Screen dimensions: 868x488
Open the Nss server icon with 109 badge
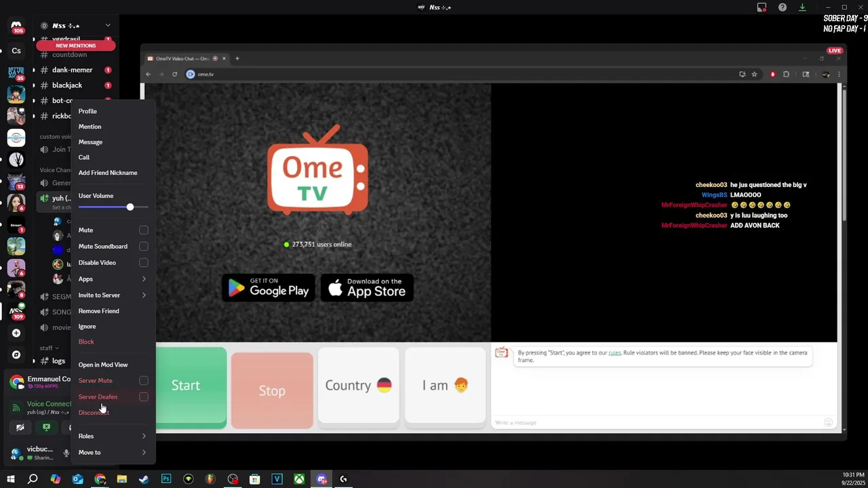click(16, 311)
